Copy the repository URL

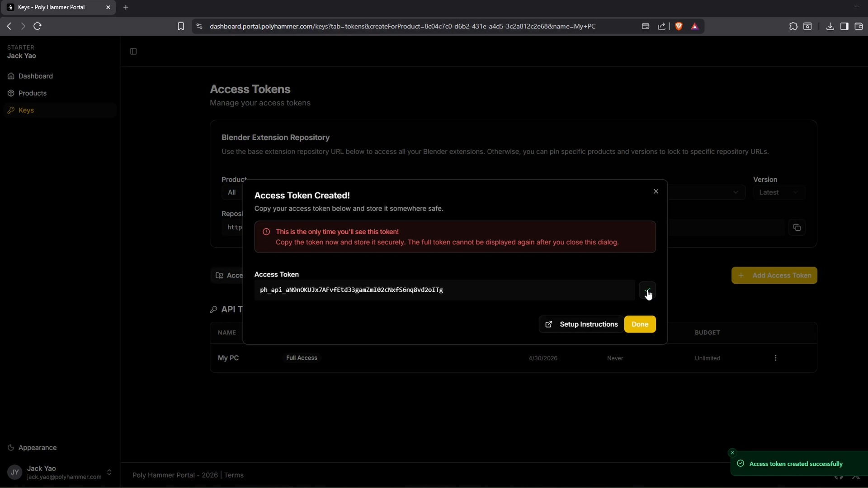[x=797, y=228]
